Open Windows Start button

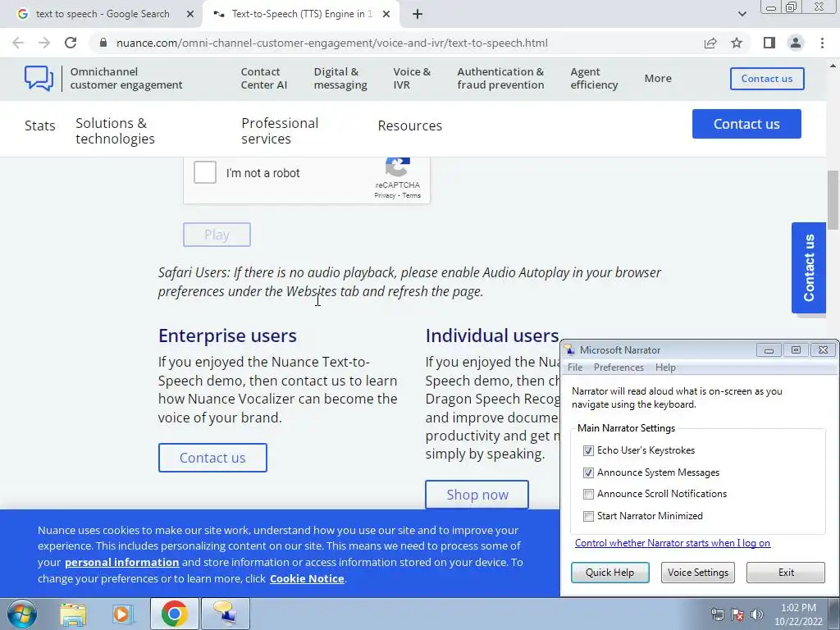click(21, 614)
